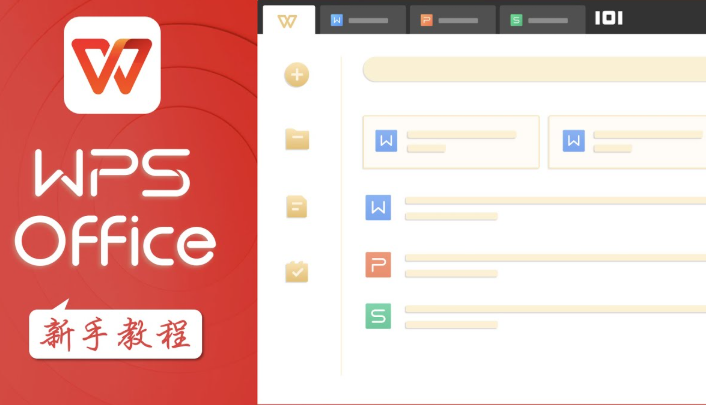Click the plus New button in sidebar
Image resolution: width=706 pixels, height=405 pixels.
click(x=297, y=75)
